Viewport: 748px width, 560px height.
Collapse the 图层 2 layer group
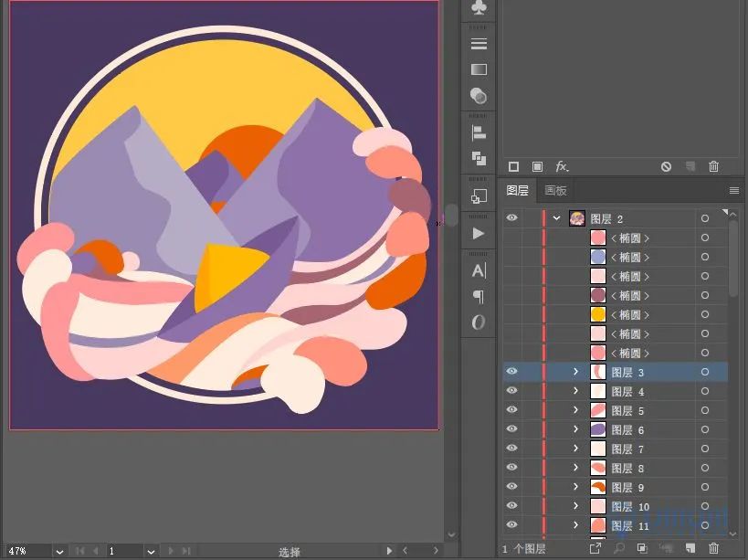point(556,218)
